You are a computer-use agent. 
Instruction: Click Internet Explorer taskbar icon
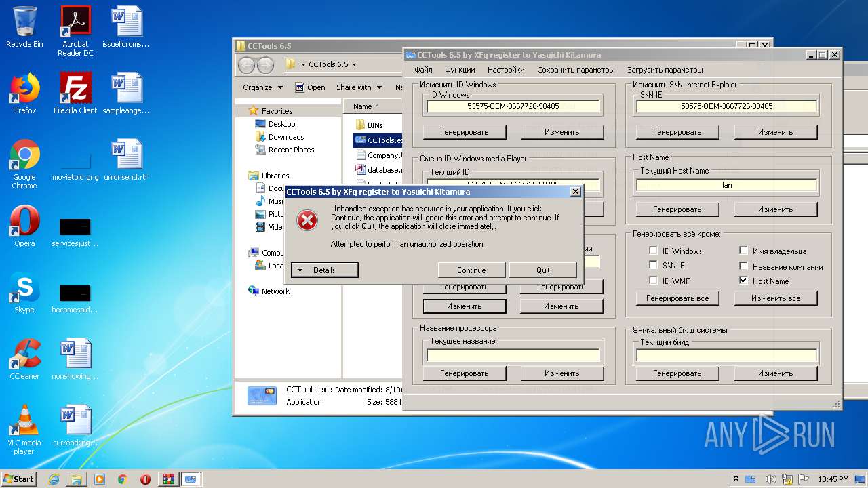(54, 479)
